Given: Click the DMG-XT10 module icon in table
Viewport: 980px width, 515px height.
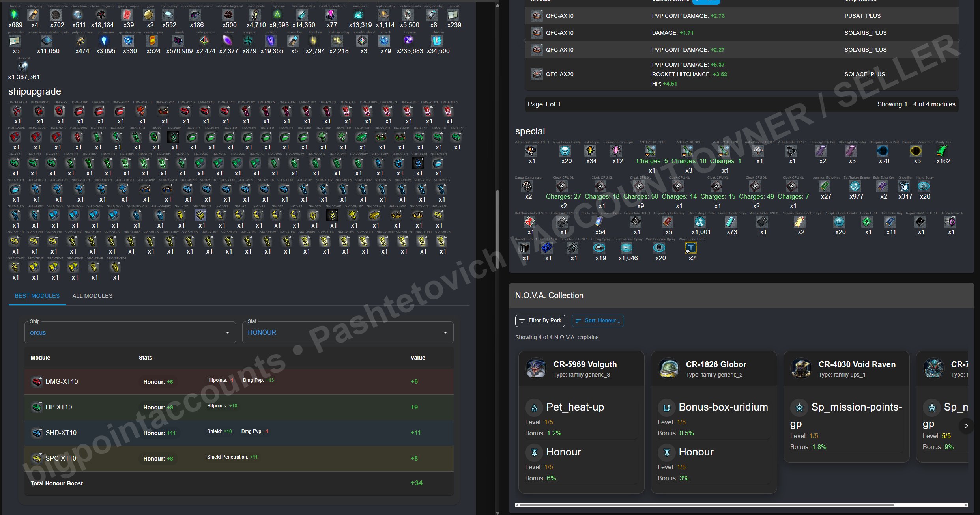Looking at the screenshot, I should tap(37, 381).
